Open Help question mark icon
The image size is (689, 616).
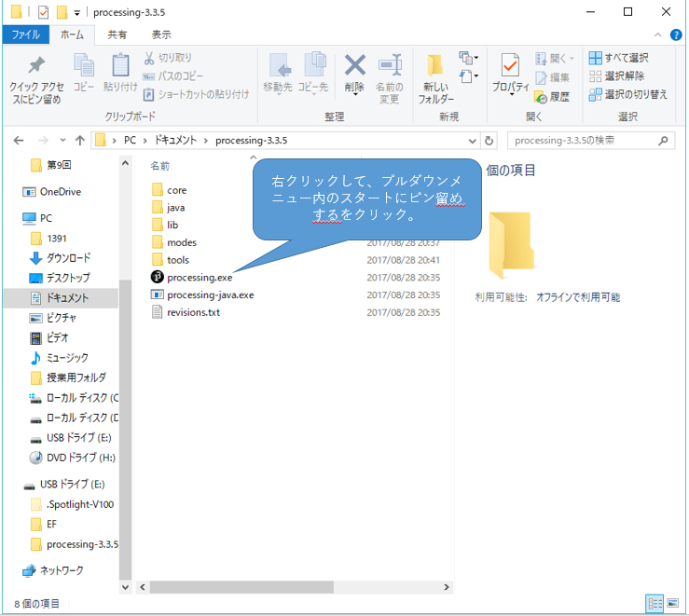point(676,34)
